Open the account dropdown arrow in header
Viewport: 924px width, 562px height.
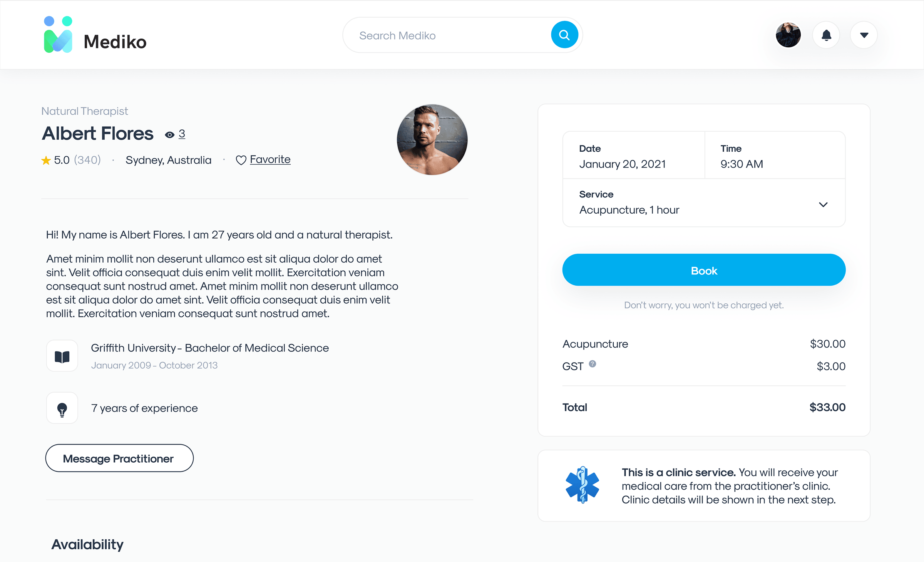[864, 35]
